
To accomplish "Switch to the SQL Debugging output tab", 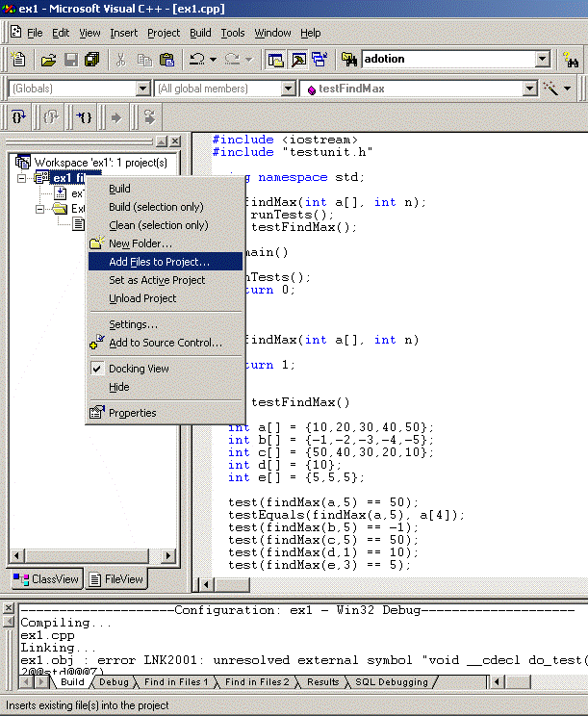I will [x=392, y=681].
